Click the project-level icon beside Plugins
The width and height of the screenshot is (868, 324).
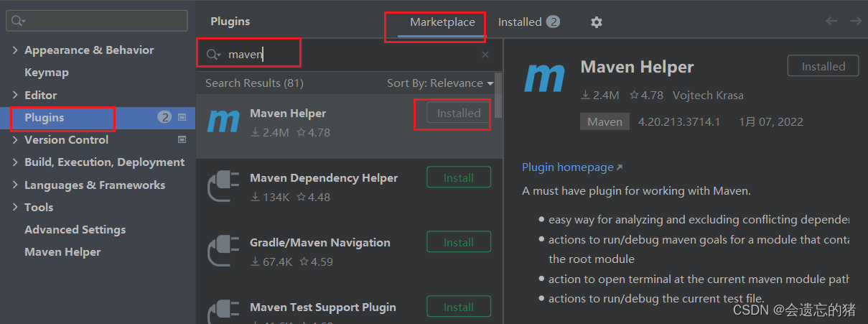(x=182, y=117)
